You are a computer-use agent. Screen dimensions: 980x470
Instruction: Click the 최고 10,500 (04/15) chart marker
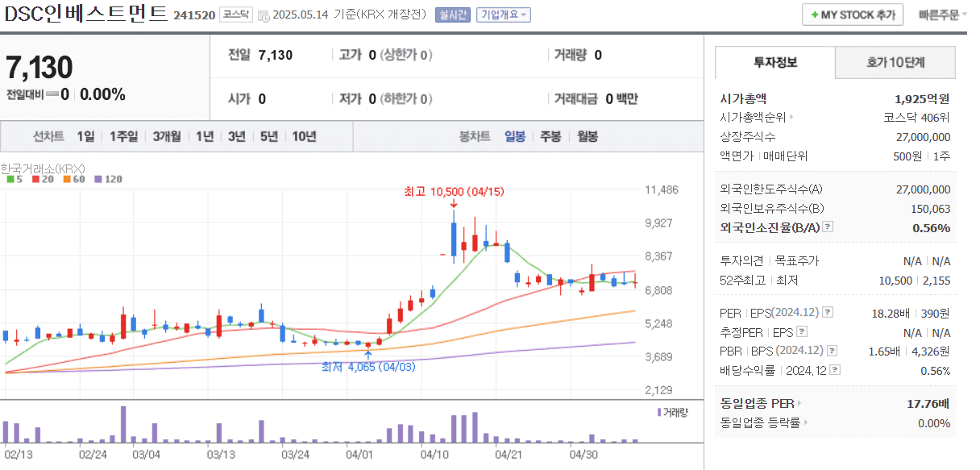coord(454,191)
